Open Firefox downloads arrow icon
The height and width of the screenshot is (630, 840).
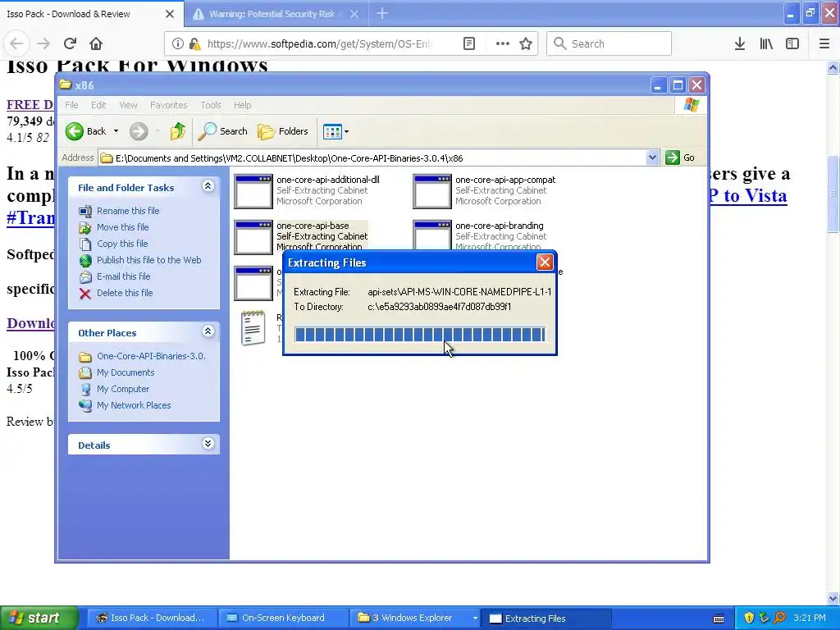pos(740,44)
